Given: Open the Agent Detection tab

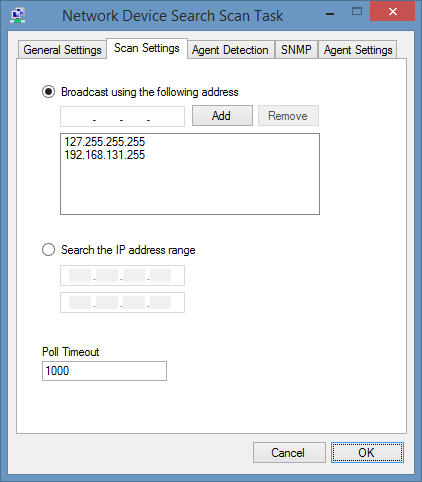Looking at the screenshot, I should (230, 50).
